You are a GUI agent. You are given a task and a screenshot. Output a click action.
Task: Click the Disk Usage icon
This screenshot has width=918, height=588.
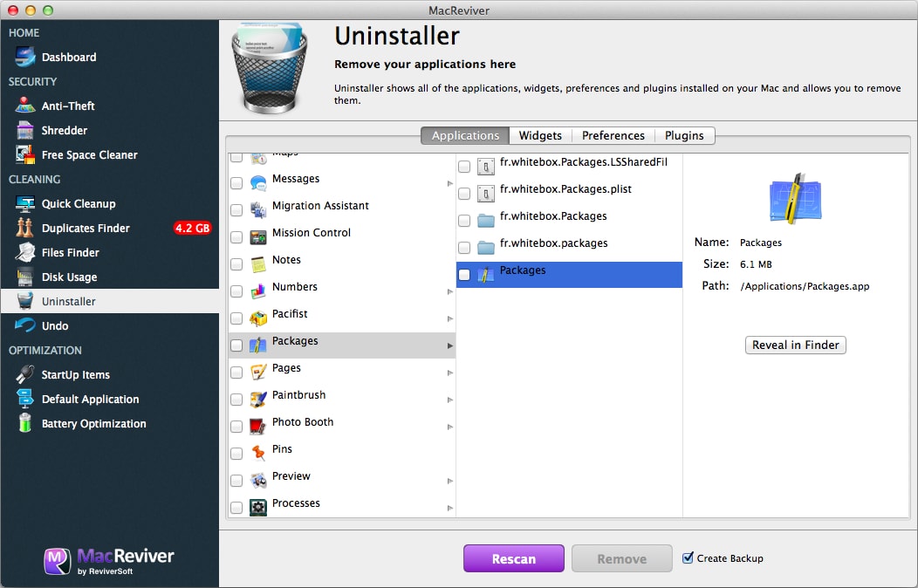(x=25, y=277)
